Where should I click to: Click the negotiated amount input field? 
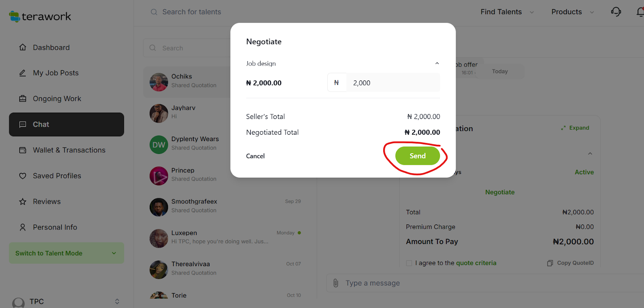coord(392,83)
